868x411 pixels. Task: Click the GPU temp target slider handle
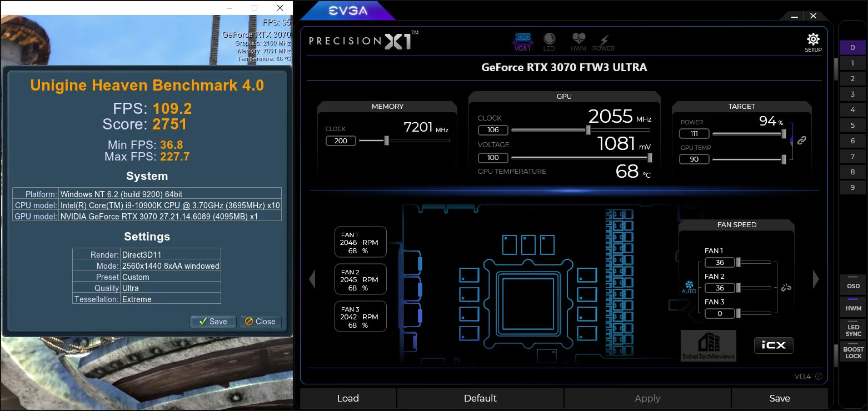click(784, 159)
